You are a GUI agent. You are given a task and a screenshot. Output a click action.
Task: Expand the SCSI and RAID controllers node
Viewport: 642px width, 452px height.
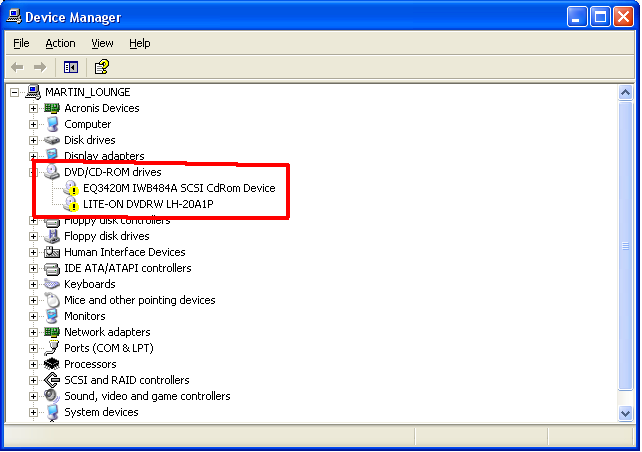[33, 380]
